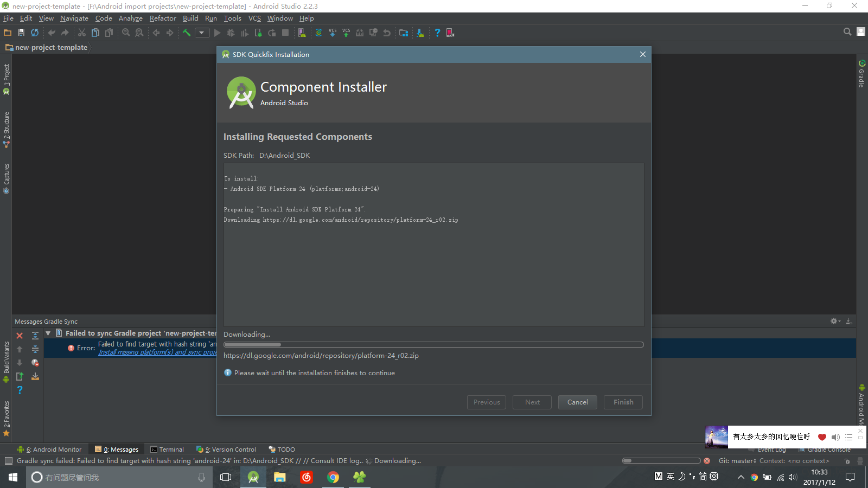Toggle the Hide Warnings filter icon
The height and width of the screenshot is (488, 868).
(35, 363)
